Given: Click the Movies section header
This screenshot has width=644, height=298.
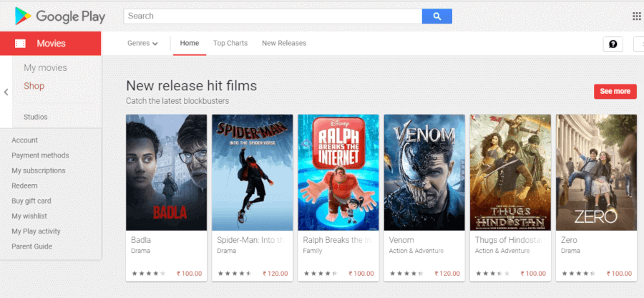Looking at the screenshot, I should coord(51,44).
